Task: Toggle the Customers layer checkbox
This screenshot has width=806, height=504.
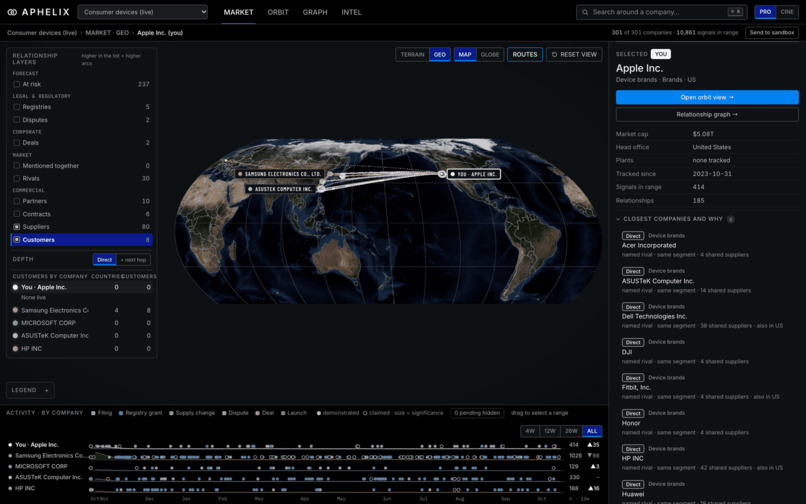Action: coord(16,240)
